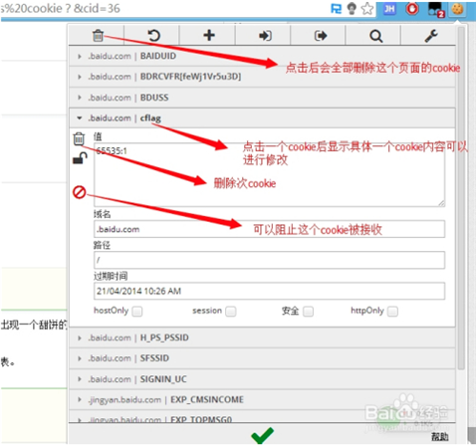
Task: Add a new cookie with plus icon
Action: (x=209, y=35)
